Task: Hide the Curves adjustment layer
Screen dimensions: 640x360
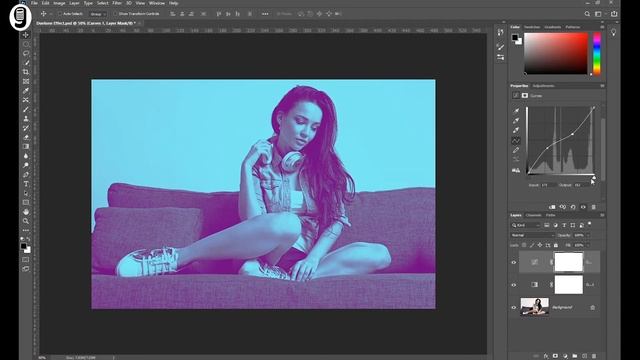Action: coord(514,262)
